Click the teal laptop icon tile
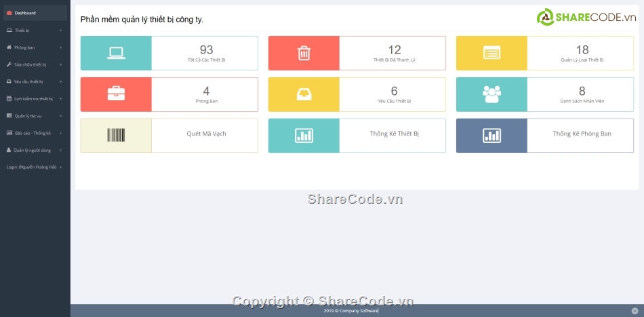This screenshot has height=317, width=644. point(116,53)
